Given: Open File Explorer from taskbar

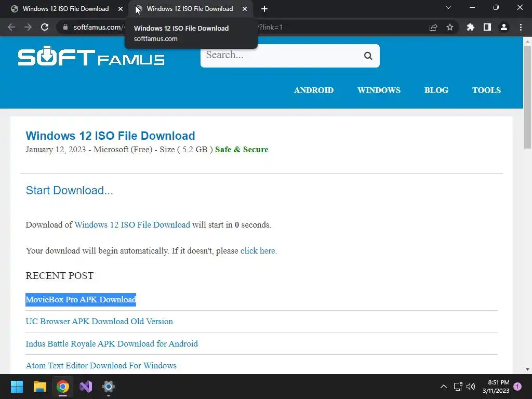Looking at the screenshot, I should (39, 387).
